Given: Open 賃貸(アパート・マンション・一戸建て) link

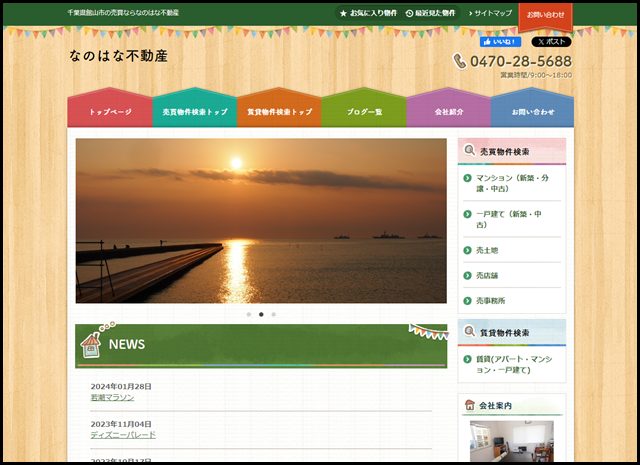Looking at the screenshot, I should point(514,365).
